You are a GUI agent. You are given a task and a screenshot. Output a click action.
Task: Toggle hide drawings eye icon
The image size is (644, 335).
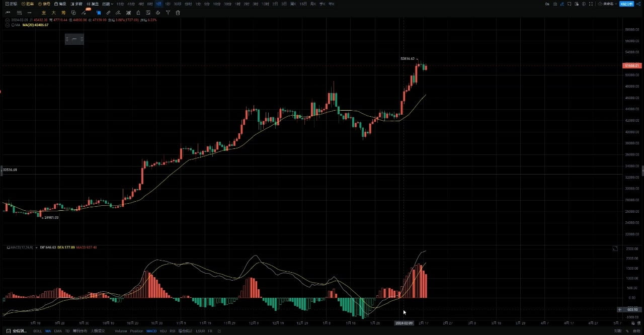pyautogui.click(x=158, y=13)
